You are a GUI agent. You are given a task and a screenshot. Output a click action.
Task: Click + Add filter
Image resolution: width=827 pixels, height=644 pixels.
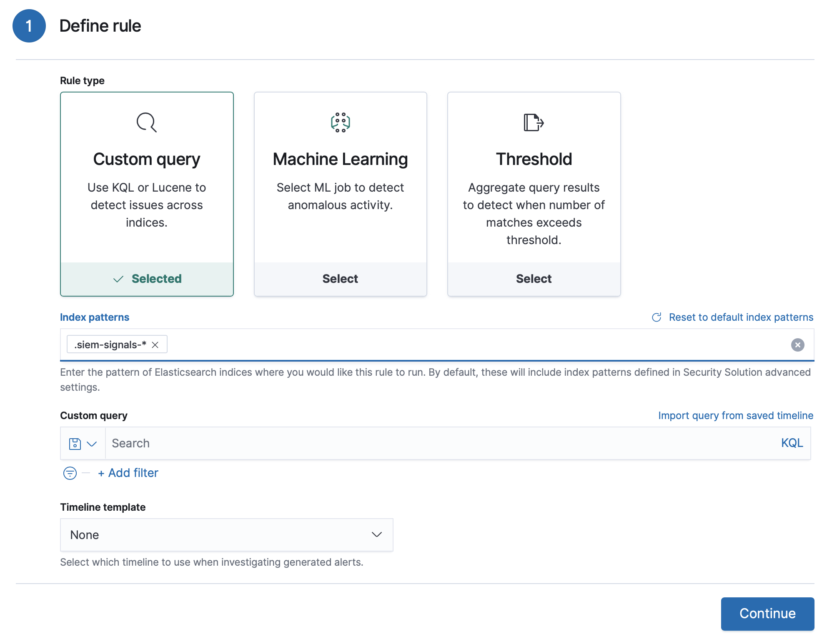pyautogui.click(x=128, y=473)
